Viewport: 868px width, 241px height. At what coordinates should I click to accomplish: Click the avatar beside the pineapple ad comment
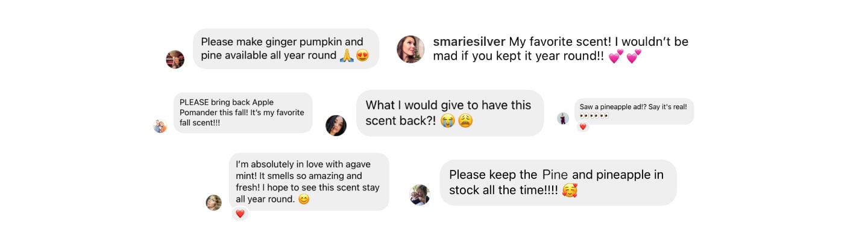pyautogui.click(x=563, y=118)
